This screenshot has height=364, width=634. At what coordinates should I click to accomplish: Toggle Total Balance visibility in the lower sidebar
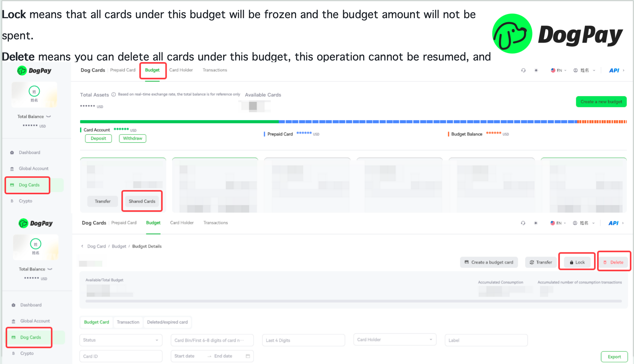point(50,269)
